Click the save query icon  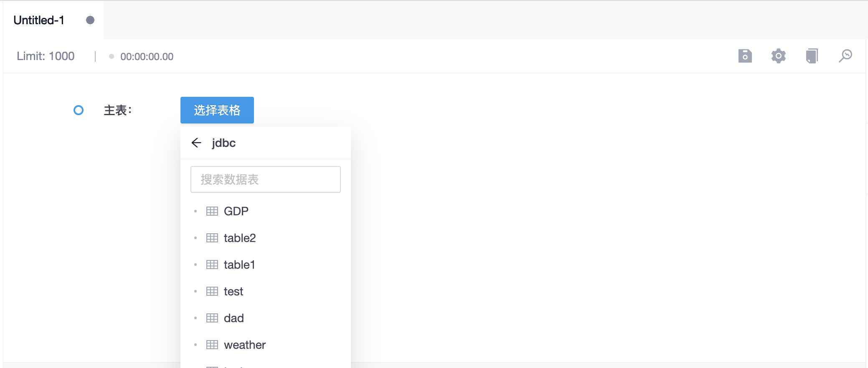click(x=745, y=56)
